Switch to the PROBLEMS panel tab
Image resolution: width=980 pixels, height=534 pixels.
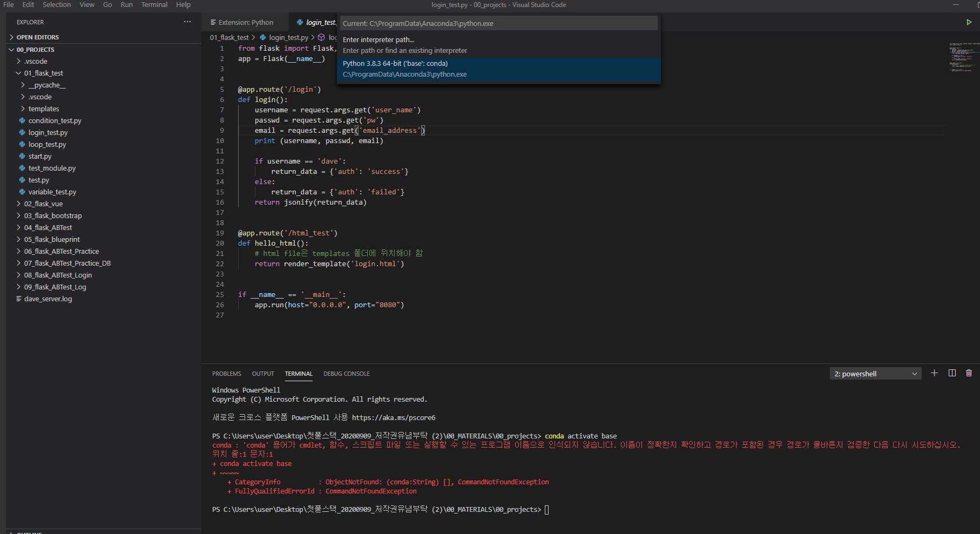[226, 374]
